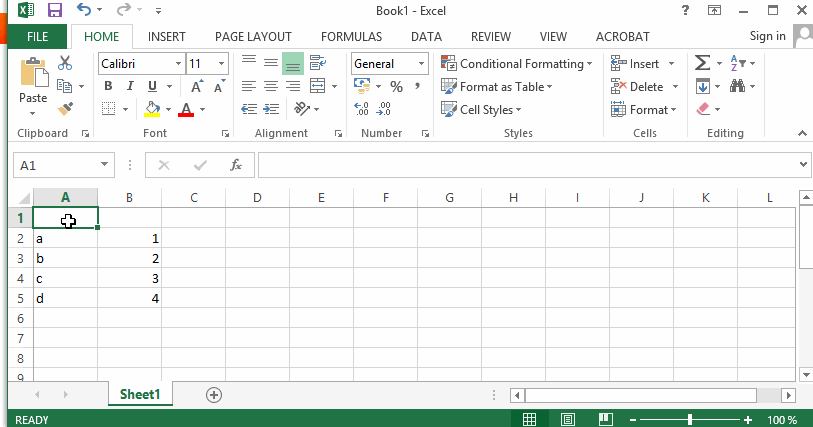
Task: Redo the last undone action
Action: pyautogui.click(x=123, y=9)
